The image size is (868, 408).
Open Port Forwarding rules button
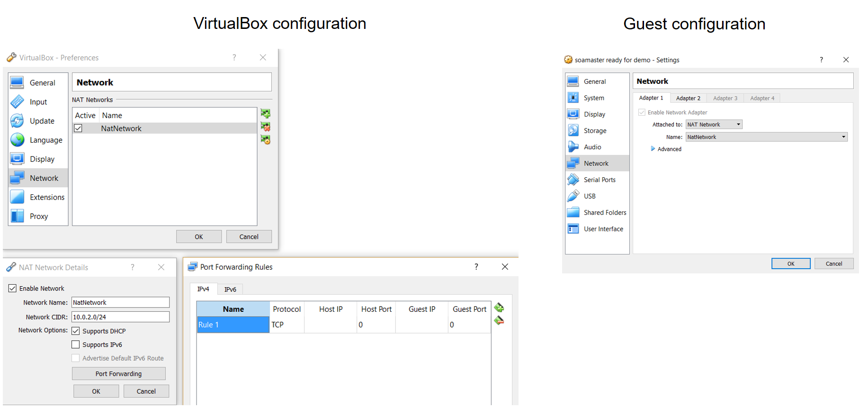coord(119,373)
